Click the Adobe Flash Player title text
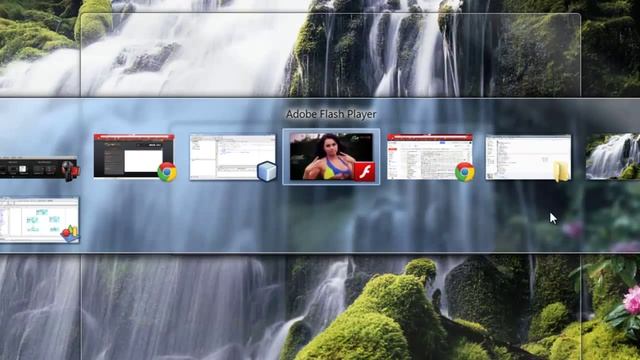 331,114
